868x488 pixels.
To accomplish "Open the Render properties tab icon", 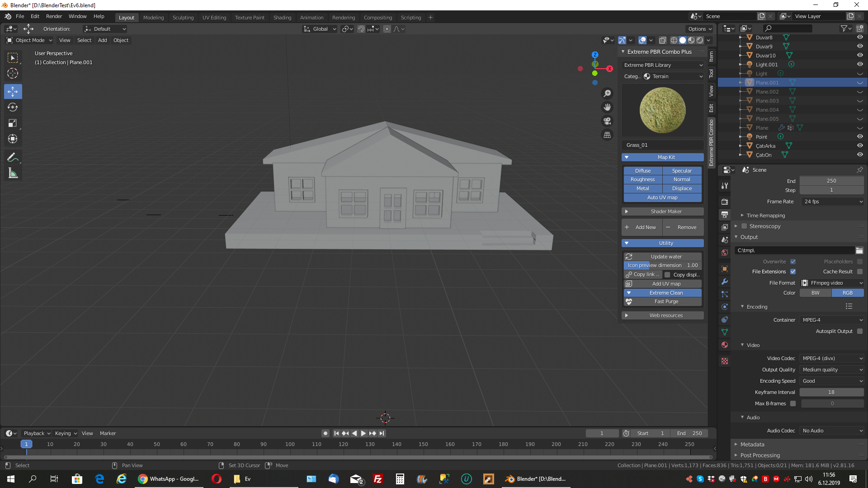I will coord(725,202).
